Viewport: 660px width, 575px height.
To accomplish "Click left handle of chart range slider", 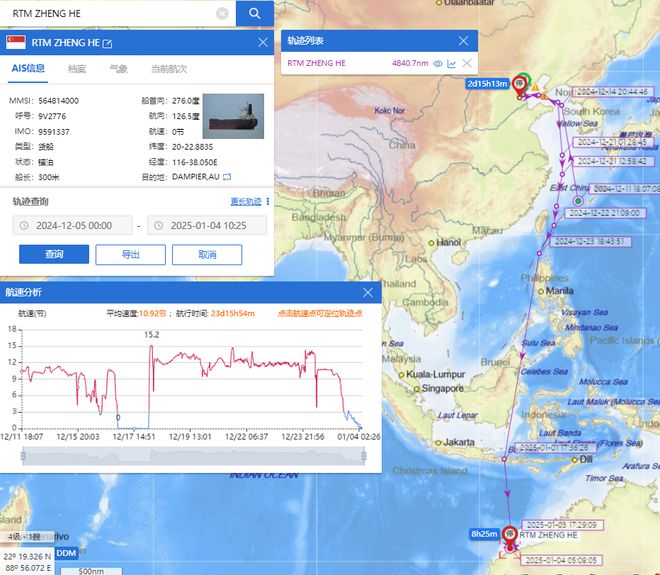I will pos(23,456).
